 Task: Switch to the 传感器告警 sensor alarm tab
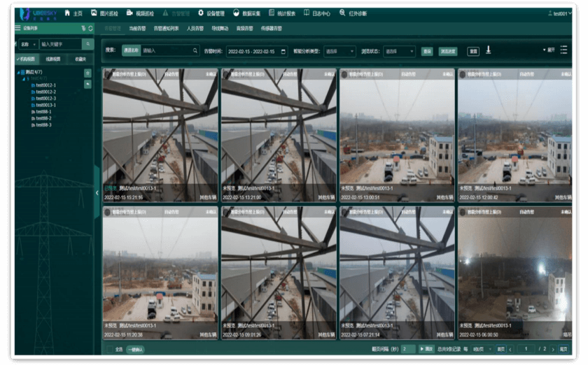pyautogui.click(x=271, y=29)
